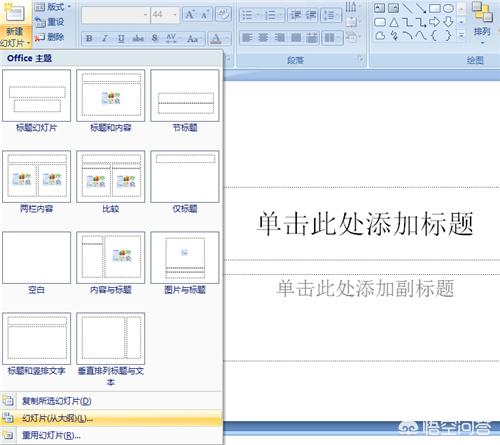Click the 删除 delete slide icon

click(x=50, y=37)
